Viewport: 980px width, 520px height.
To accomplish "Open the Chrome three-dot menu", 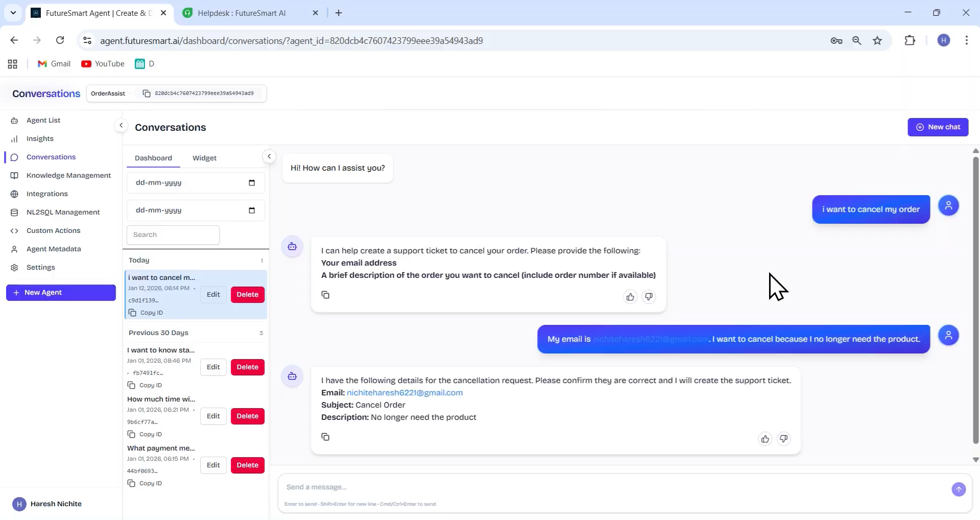I will (x=966, y=40).
